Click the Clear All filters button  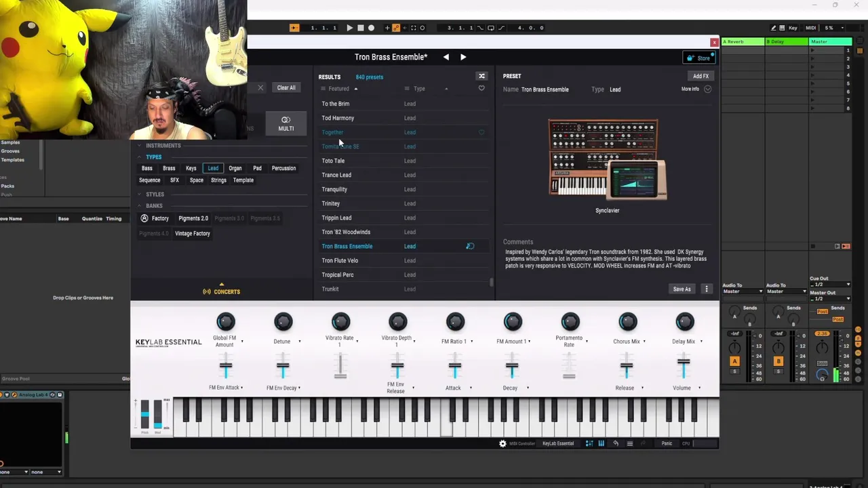286,87
